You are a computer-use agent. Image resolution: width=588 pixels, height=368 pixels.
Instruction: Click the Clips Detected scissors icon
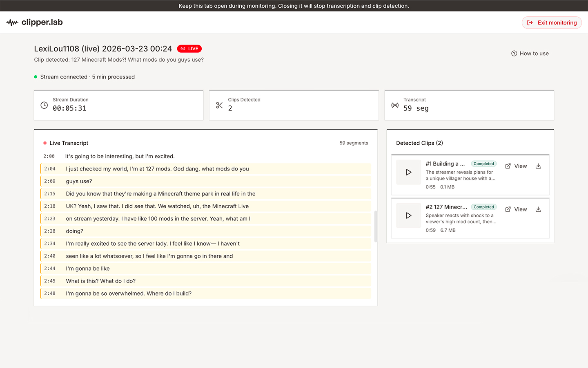point(219,105)
